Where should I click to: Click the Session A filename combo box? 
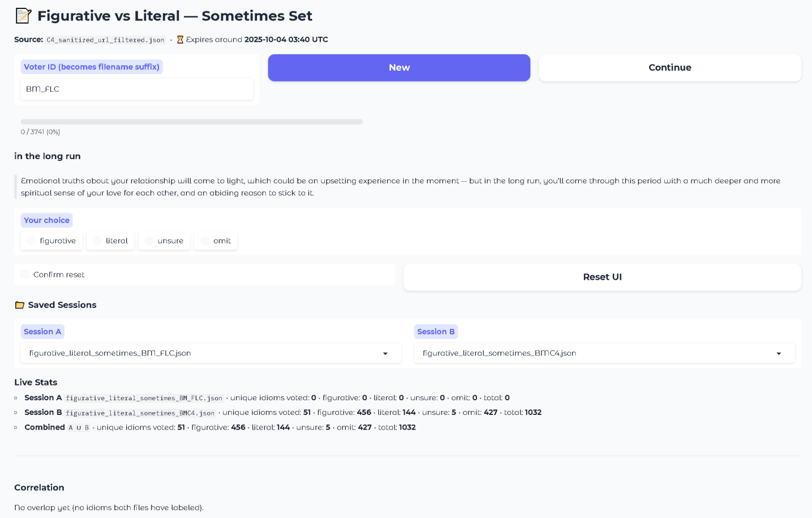coord(204,353)
